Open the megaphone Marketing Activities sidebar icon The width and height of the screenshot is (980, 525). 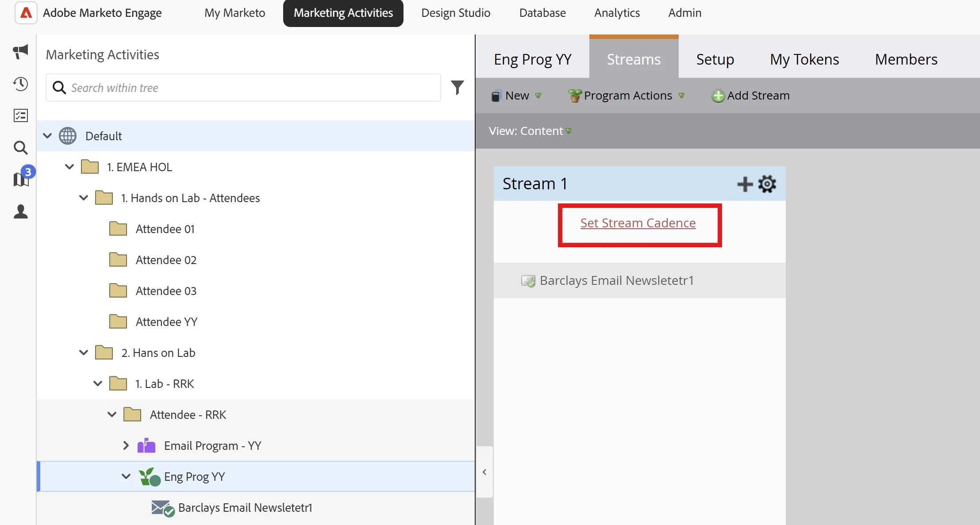[x=20, y=52]
